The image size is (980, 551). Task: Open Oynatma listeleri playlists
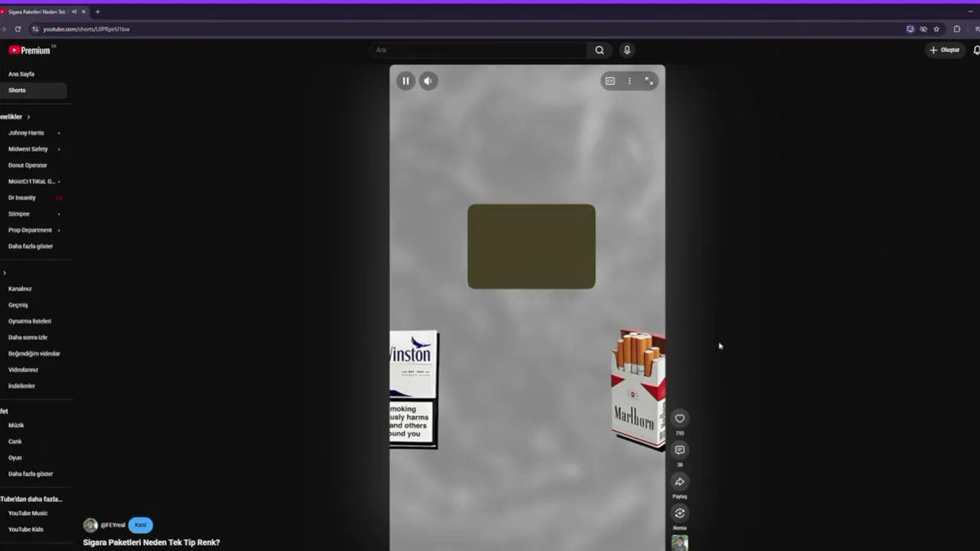coord(30,321)
